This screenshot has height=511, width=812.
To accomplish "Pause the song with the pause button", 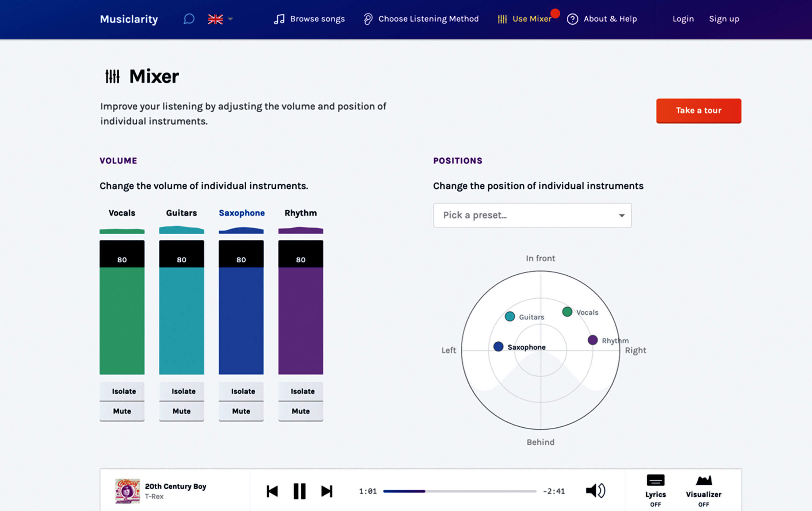I will point(299,491).
